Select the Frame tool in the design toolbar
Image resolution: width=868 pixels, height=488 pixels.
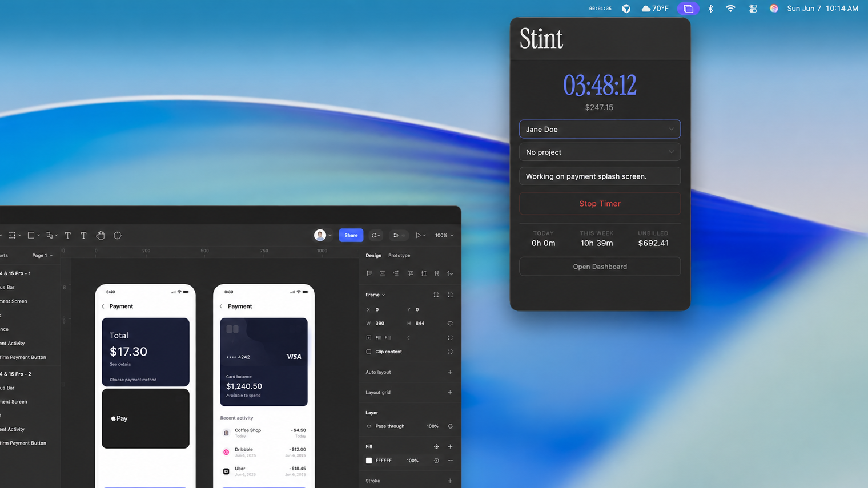(x=12, y=235)
